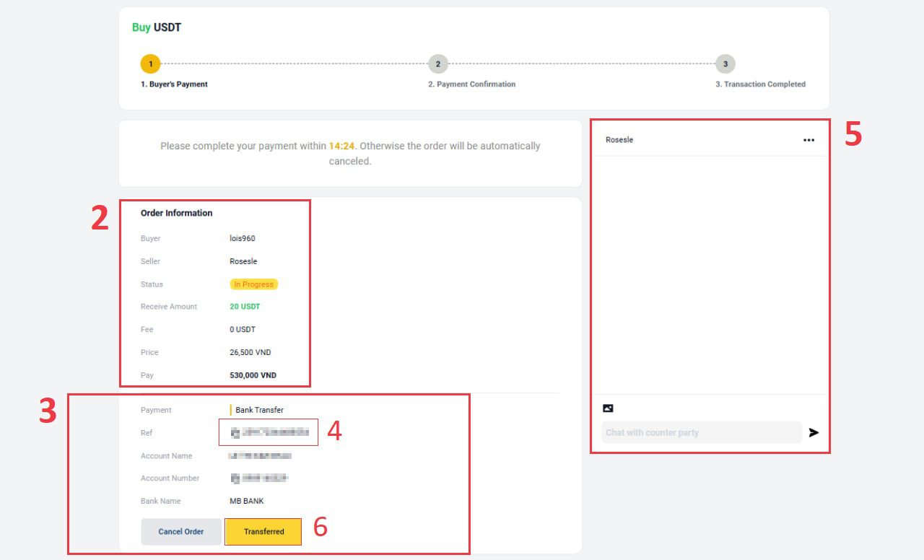Click the In Progress status badge
The height and width of the screenshot is (560, 924).
254,284
